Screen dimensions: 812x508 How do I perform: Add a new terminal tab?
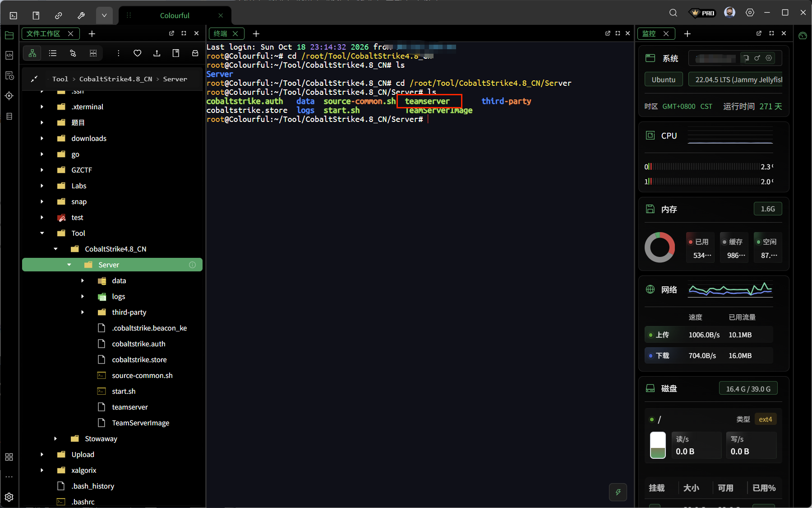[x=256, y=34]
